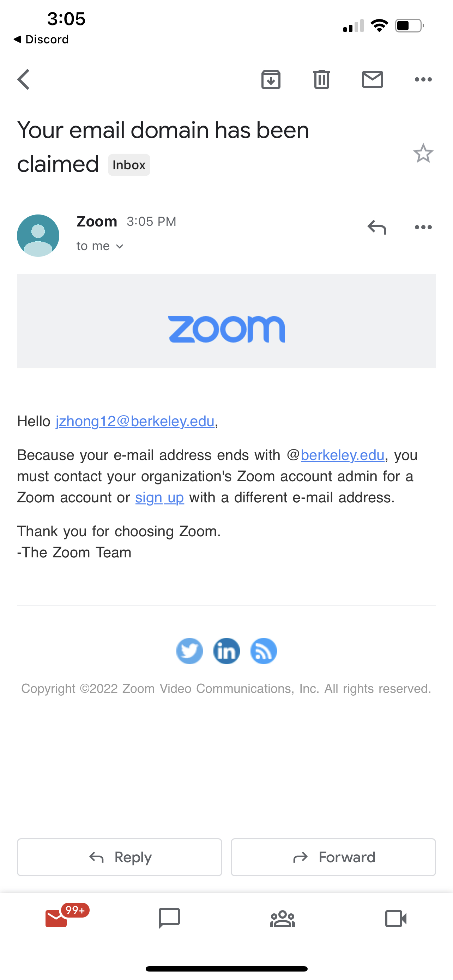Return to Discord app
453x980 pixels.
(x=41, y=39)
